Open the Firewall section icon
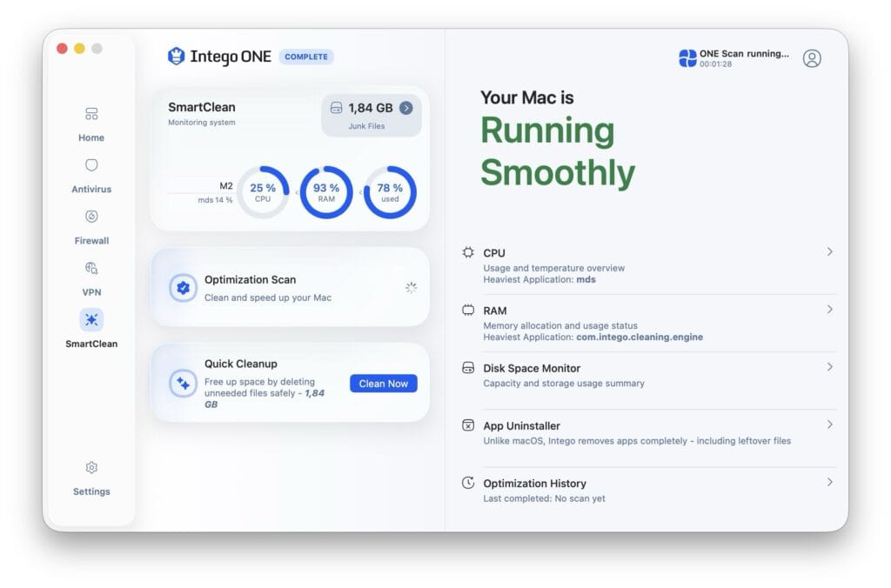Image resolution: width=891 pixels, height=588 pixels. tap(91, 216)
